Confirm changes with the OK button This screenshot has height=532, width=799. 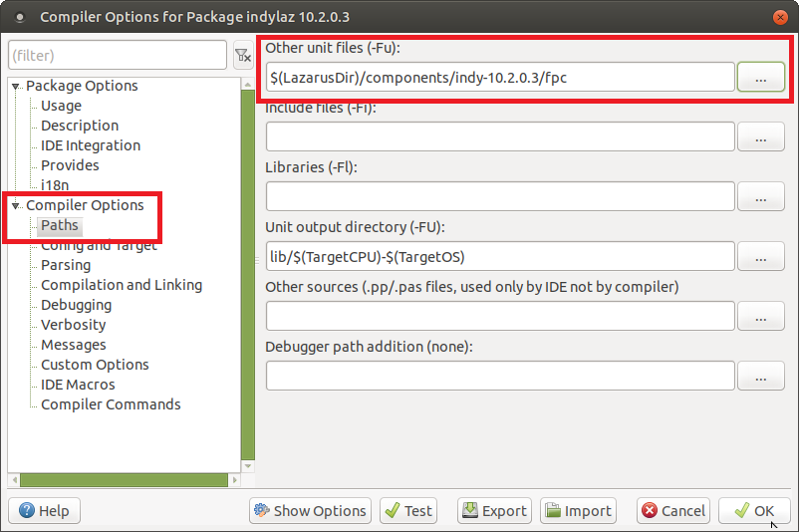755,511
